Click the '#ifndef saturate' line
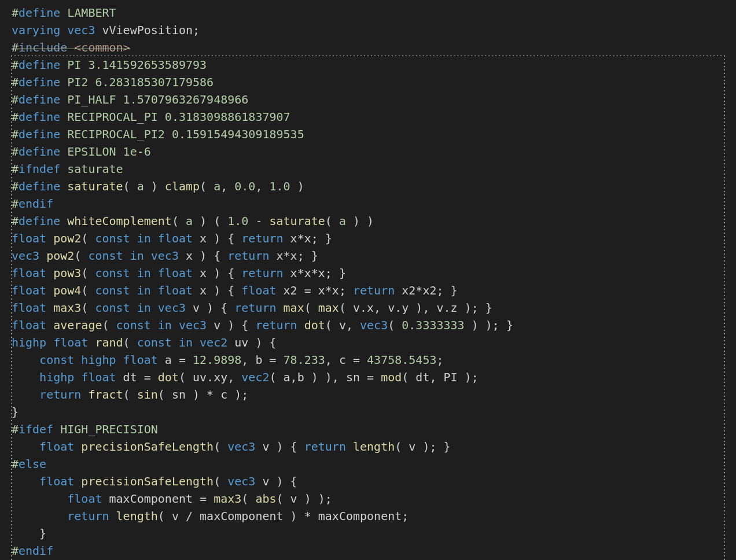The height and width of the screenshot is (560, 736). coord(67,169)
